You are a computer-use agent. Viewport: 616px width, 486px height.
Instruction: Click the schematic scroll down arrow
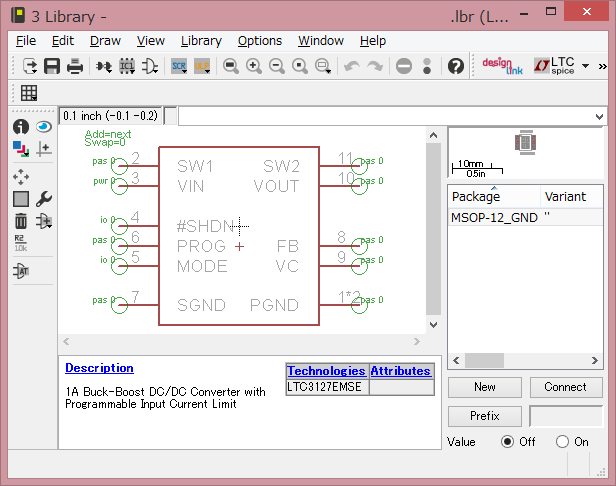pyautogui.click(x=433, y=325)
